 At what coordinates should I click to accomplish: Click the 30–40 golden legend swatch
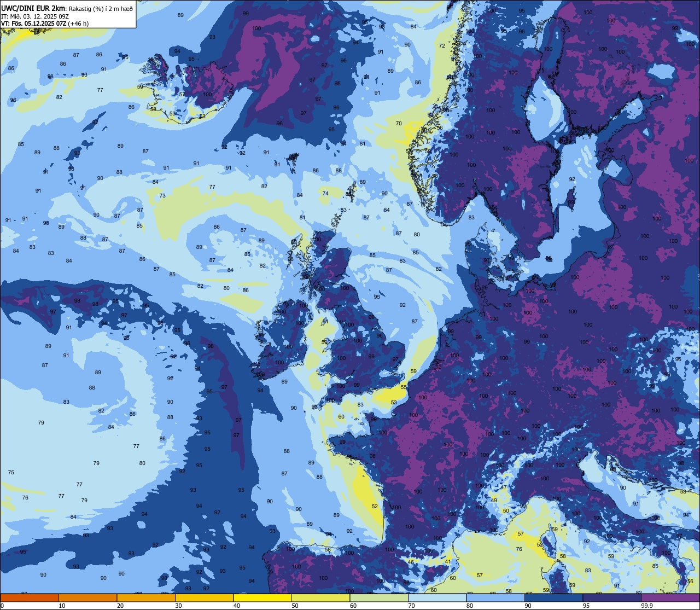(x=204, y=597)
